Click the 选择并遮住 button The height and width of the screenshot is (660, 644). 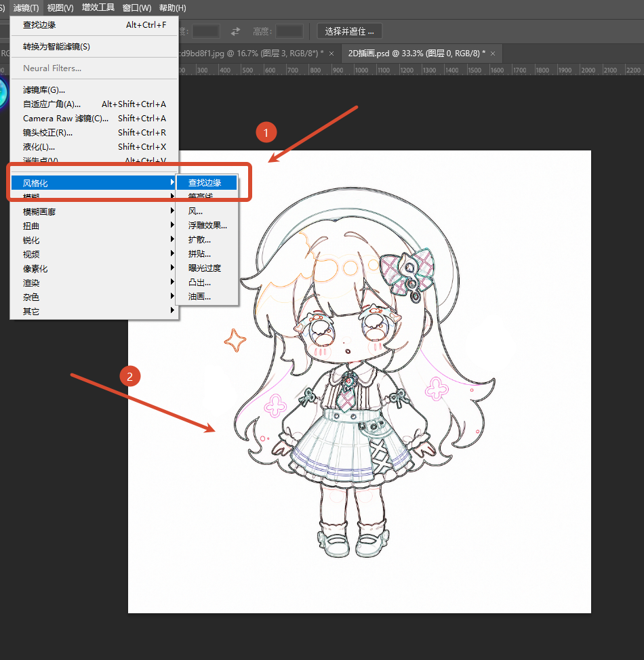(349, 32)
